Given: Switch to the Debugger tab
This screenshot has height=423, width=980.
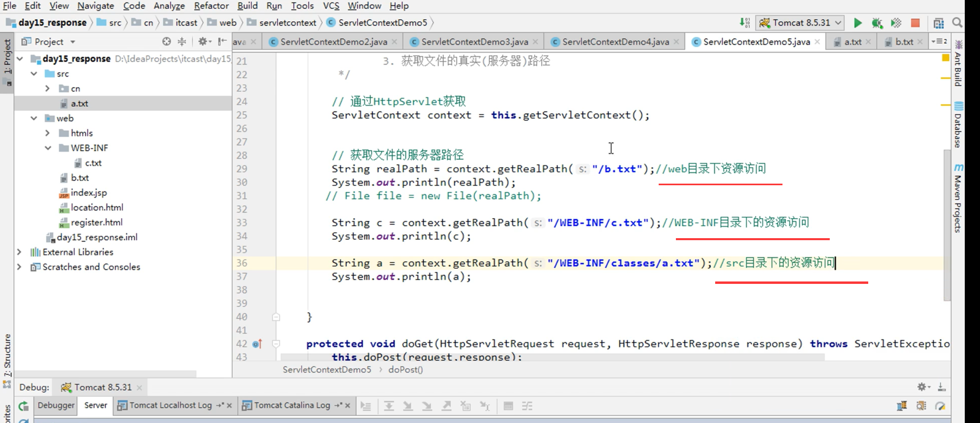Looking at the screenshot, I should (x=56, y=405).
